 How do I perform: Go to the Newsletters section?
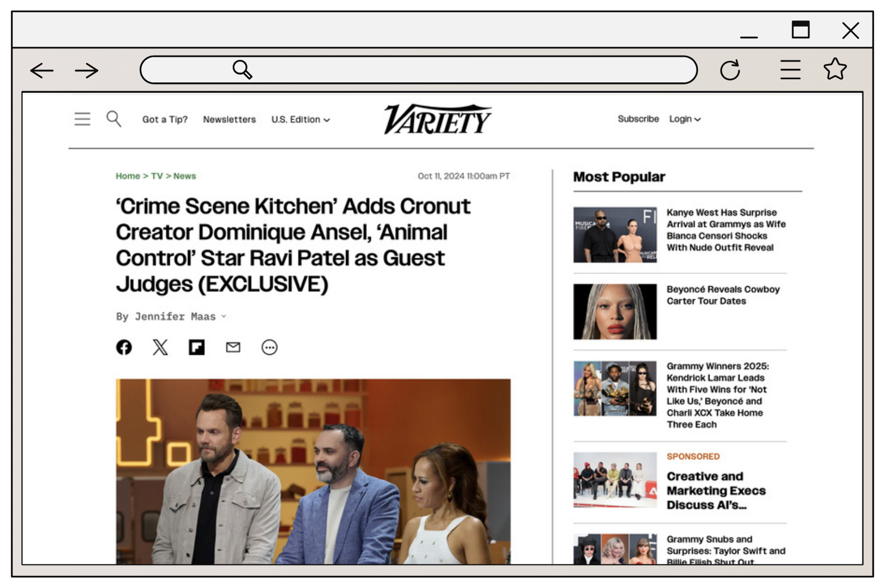(230, 119)
